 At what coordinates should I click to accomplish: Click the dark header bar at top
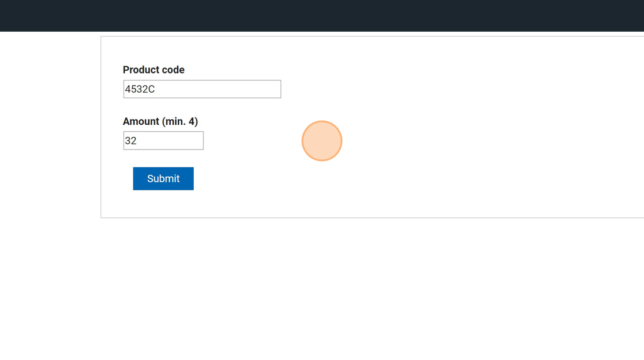tap(322, 16)
